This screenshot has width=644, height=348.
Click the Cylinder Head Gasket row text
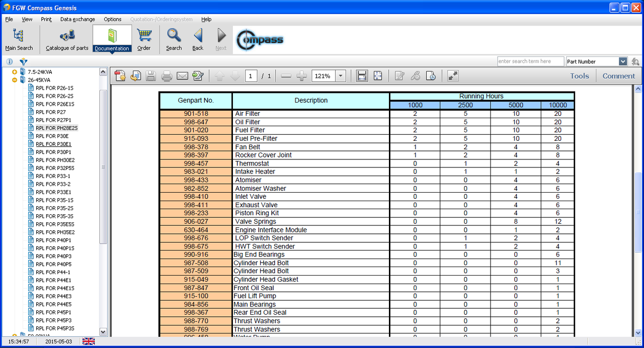tap(266, 280)
